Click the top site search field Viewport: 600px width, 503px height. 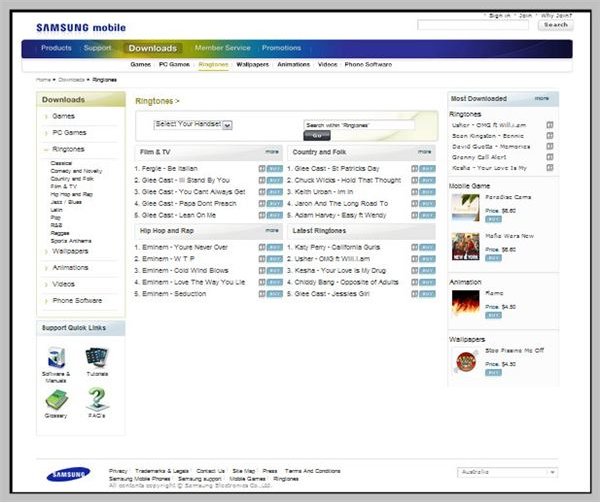tap(473, 25)
